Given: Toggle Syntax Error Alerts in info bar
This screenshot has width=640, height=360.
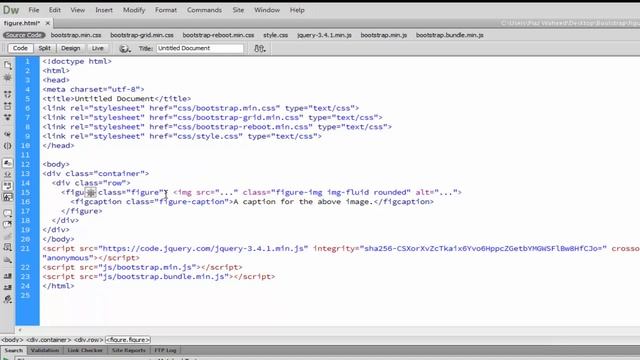Looking at the screenshot, I should pos(7,197).
